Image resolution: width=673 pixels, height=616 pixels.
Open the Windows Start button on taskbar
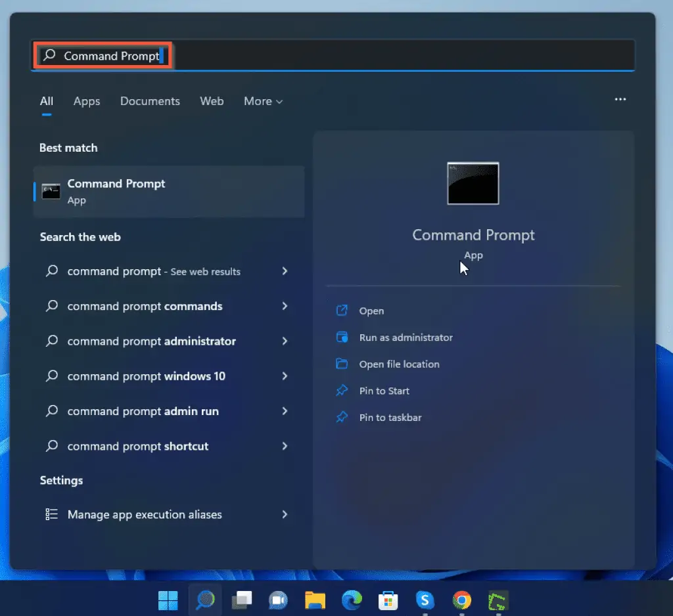[168, 600]
